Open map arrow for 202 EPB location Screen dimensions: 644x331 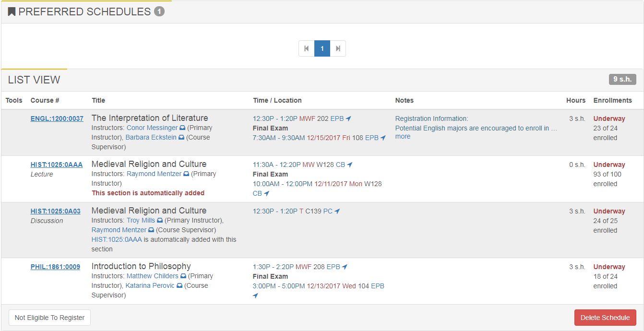click(x=348, y=118)
